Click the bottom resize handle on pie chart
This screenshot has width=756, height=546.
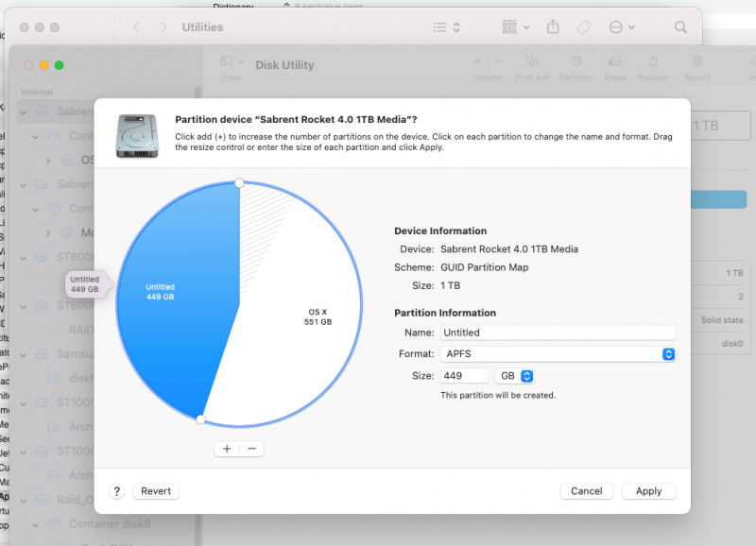201,419
